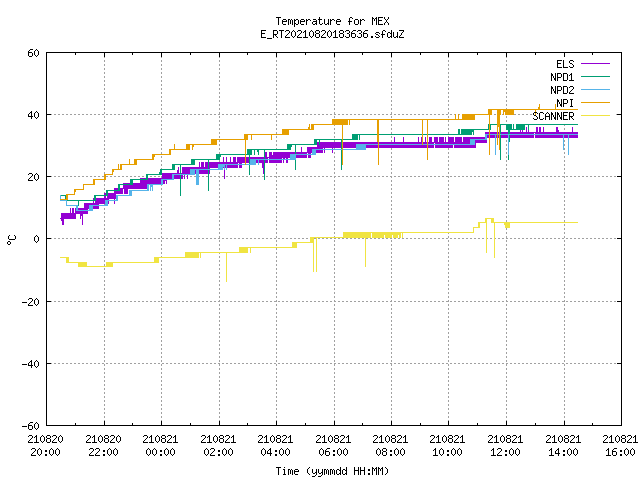Click the °C y-axis unit label
Screen dimensions: 640x480
(x=11, y=240)
